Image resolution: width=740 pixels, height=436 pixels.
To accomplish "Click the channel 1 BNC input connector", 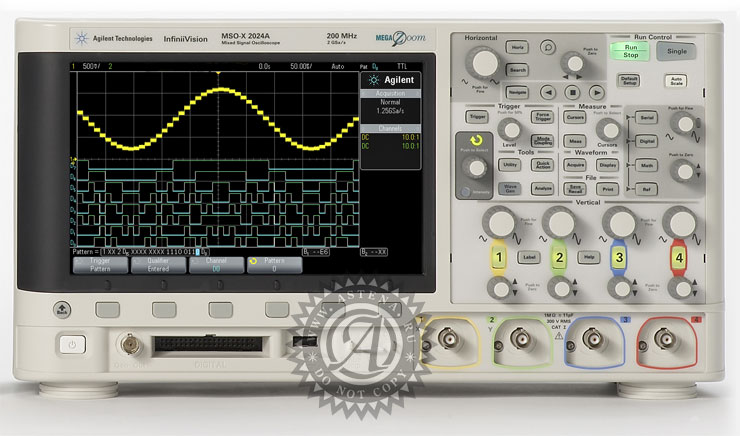I will [x=448, y=339].
